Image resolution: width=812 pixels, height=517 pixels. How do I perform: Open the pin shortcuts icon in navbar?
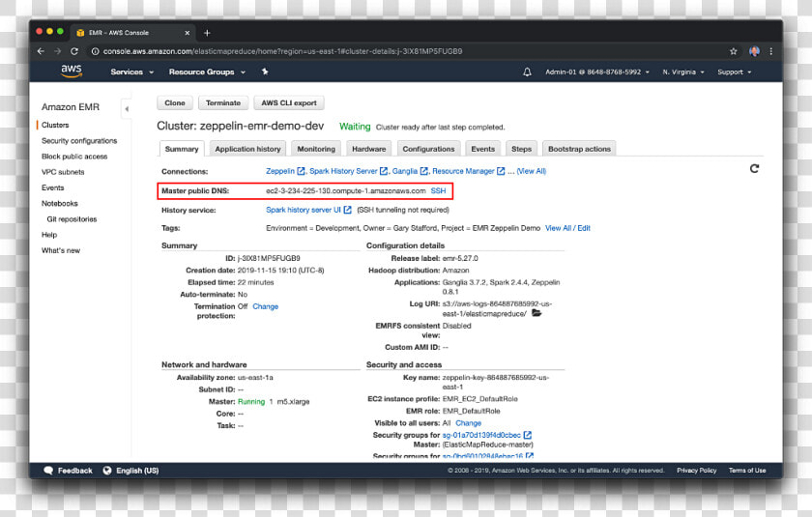coord(265,72)
